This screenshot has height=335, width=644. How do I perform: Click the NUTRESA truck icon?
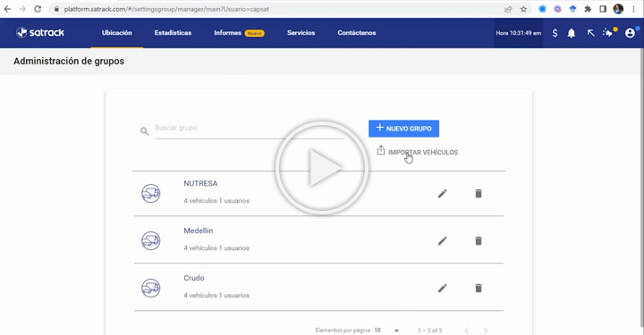pyautogui.click(x=151, y=193)
